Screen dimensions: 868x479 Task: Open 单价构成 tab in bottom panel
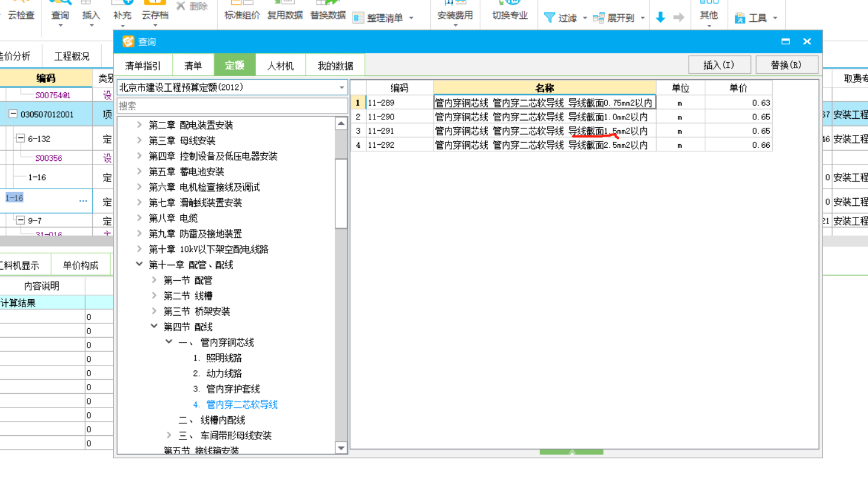tap(80, 266)
